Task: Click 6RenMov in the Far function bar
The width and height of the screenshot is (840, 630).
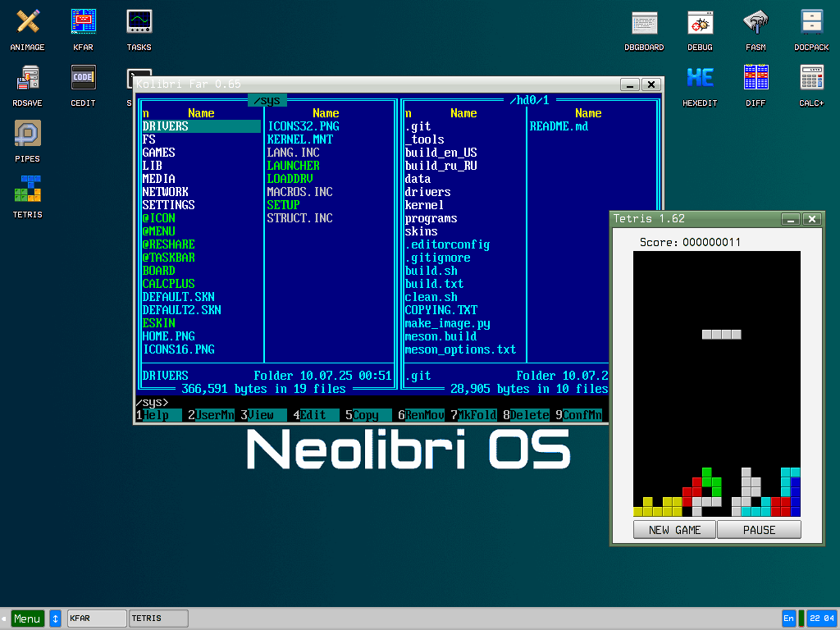Action: 421,415
